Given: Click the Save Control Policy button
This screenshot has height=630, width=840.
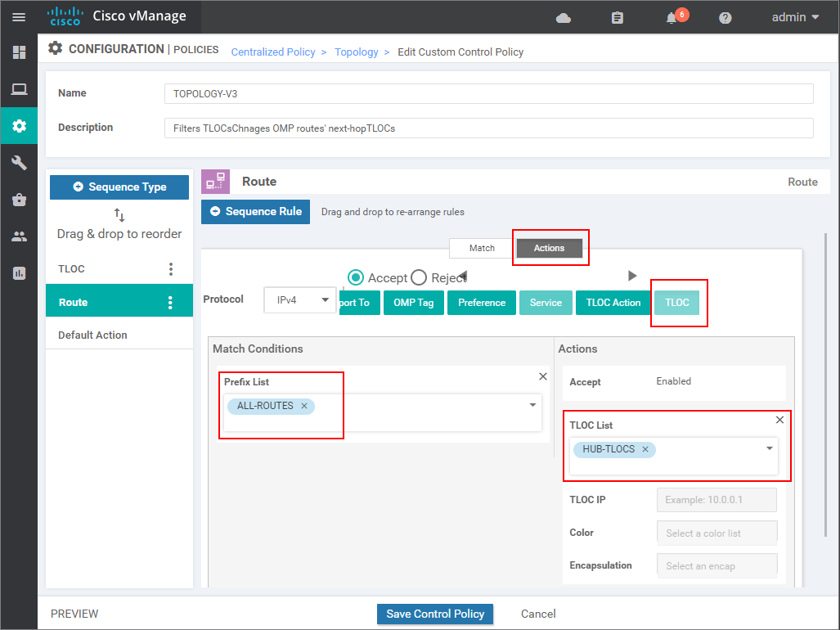Looking at the screenshot, I should click(434, 614).
